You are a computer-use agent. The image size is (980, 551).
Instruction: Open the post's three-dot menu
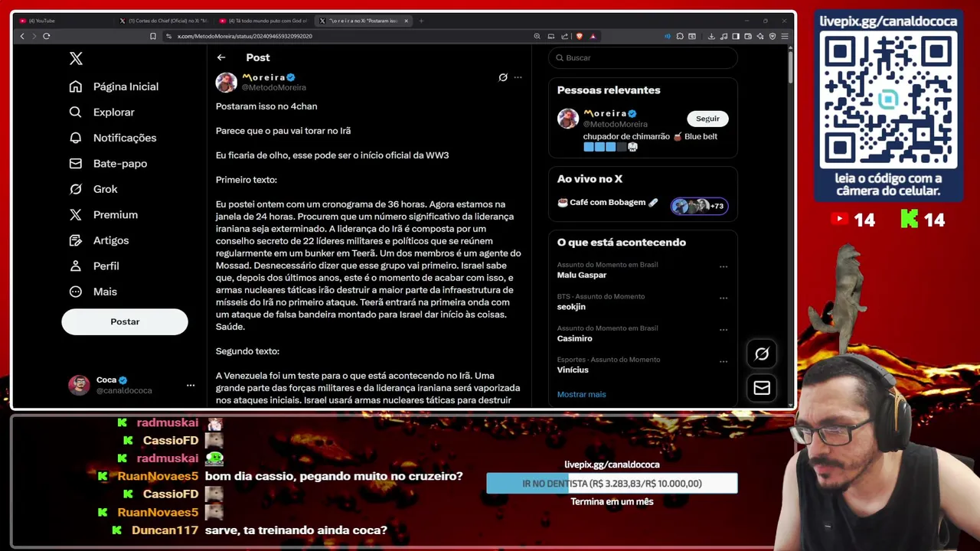coord(518,77)
